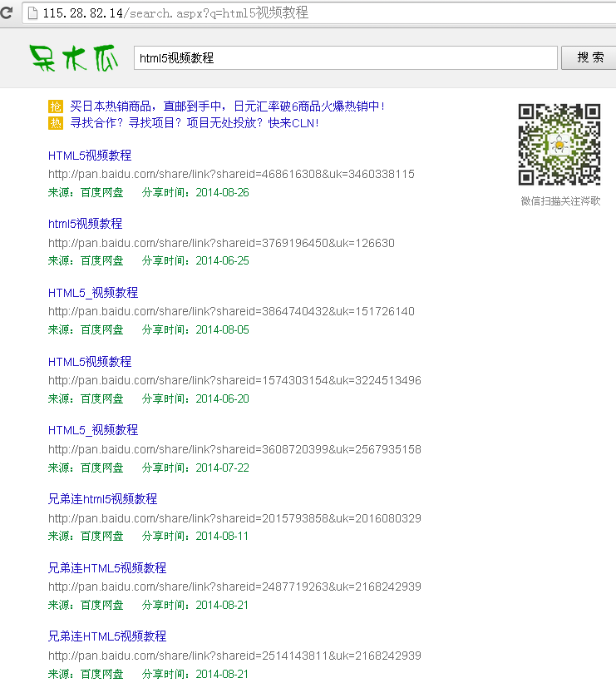The image size is (616, 683).
Task: Open HTML5_视频教程 result shared 2014-07-22
Action: click(93, 430)
